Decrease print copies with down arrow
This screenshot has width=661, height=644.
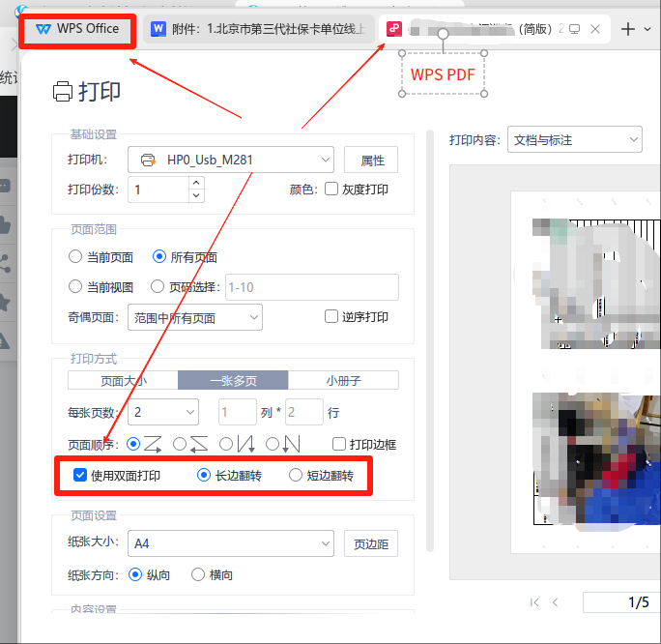196,195
